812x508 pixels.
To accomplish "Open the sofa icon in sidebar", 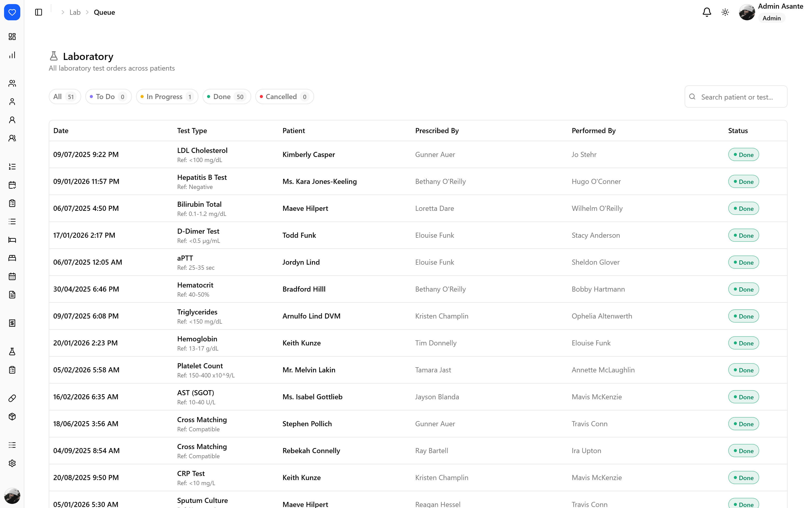I will pos(12,258).
